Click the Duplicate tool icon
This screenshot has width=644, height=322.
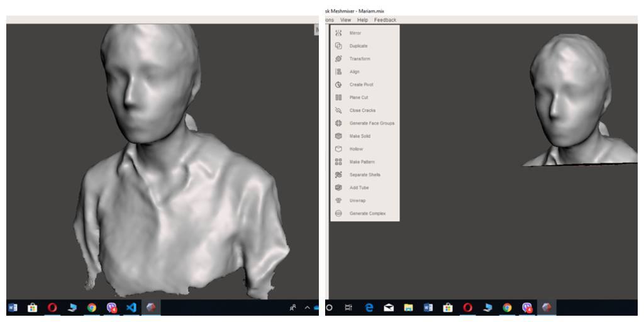click(338, 46)
